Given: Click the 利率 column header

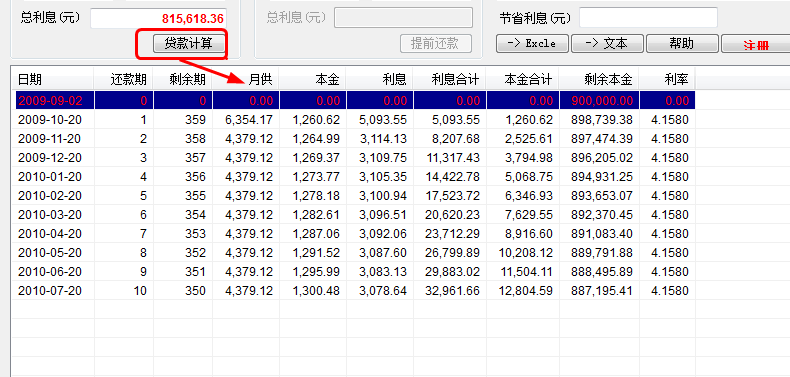Looking at the screenshot, I should pyautogui.click(x=668, y=79).
